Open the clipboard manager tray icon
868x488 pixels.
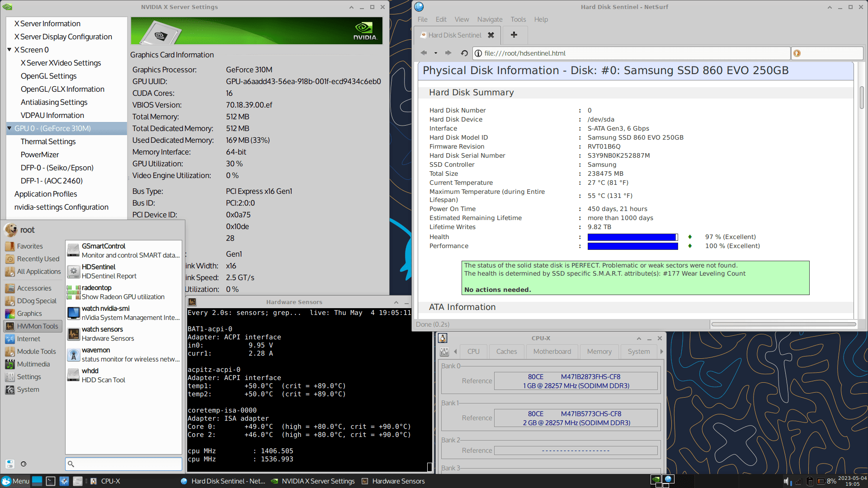point(810,482)
